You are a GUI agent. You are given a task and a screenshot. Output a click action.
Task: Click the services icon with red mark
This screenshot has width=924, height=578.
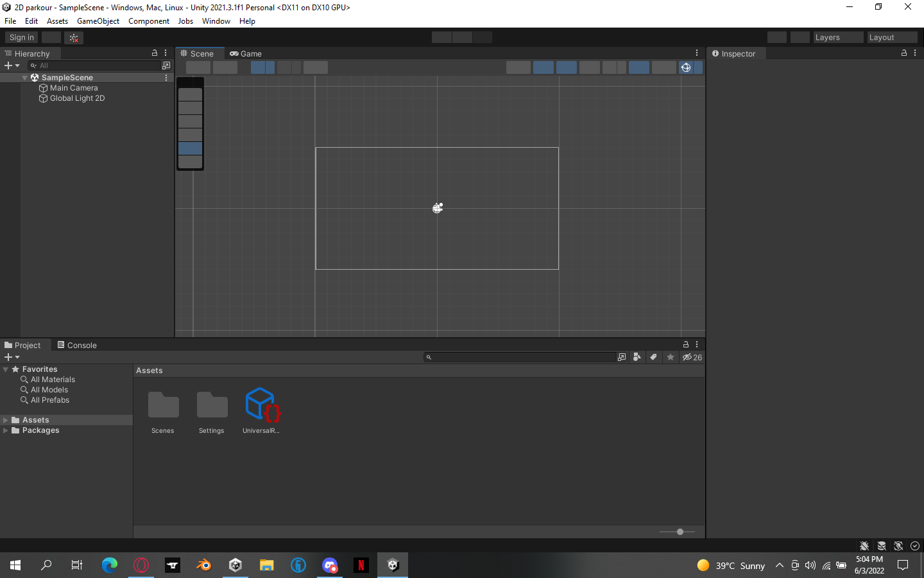click(74, 37)
